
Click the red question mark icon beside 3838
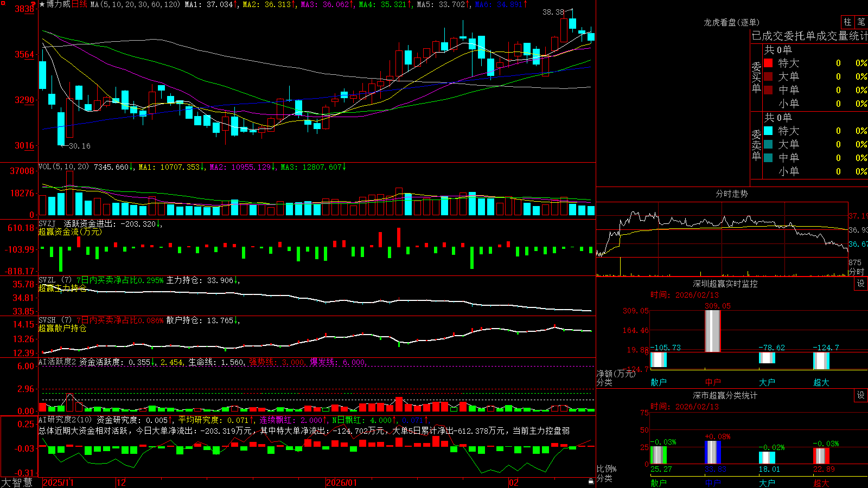(33, 4)
